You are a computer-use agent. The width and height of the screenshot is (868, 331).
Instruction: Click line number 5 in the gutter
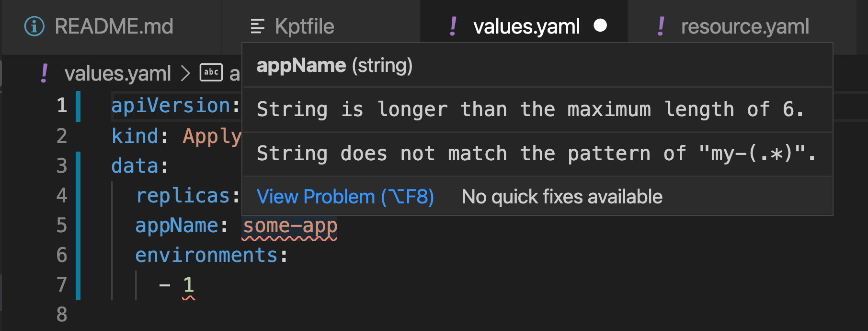[x=61, y=225]
